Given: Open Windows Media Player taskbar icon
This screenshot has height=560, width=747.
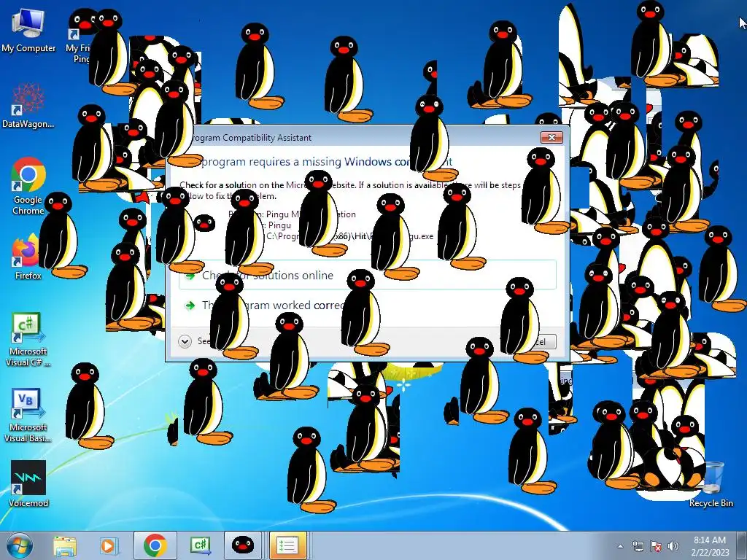Looking at the screenshot, I should (x=108, y=545).
